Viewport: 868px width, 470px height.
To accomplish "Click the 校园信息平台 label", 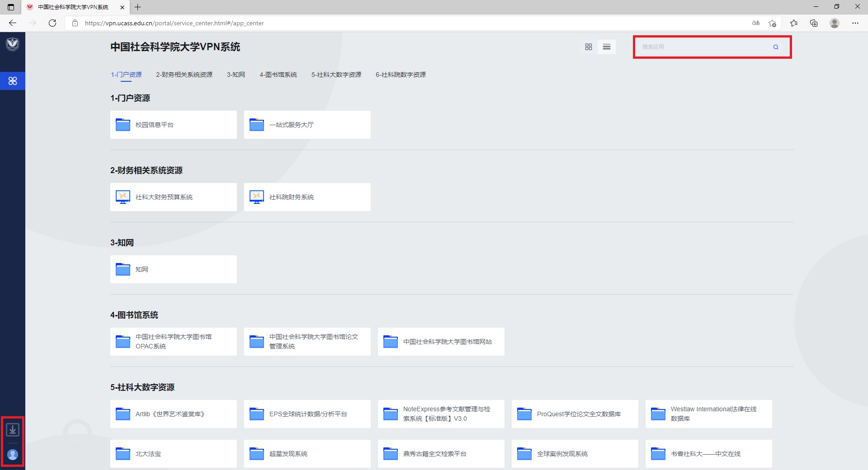I will [155, 125].
